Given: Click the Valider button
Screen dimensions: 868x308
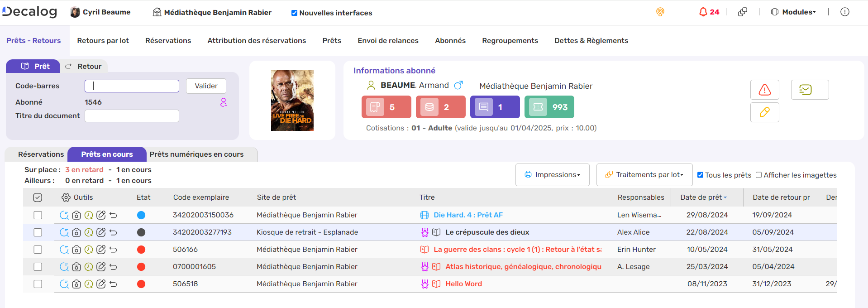Looking at the screenshot, I should [x=206, y=86].
